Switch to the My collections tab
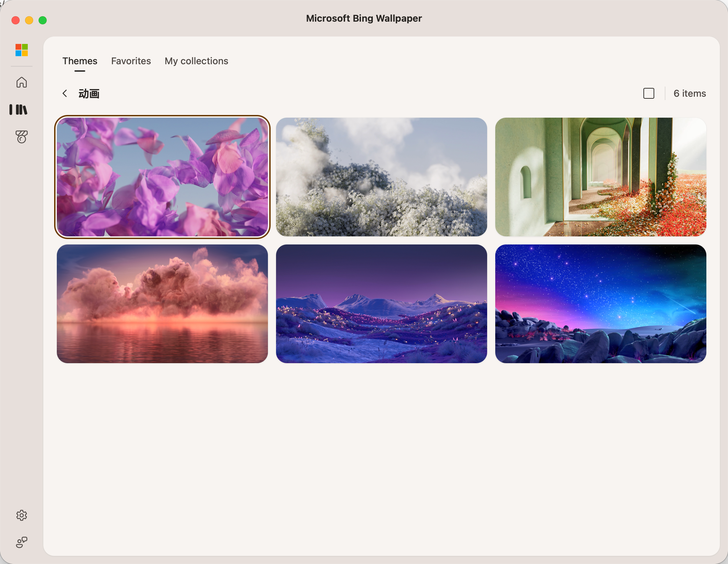Viewport: 728px width, 564px height. 197,61
